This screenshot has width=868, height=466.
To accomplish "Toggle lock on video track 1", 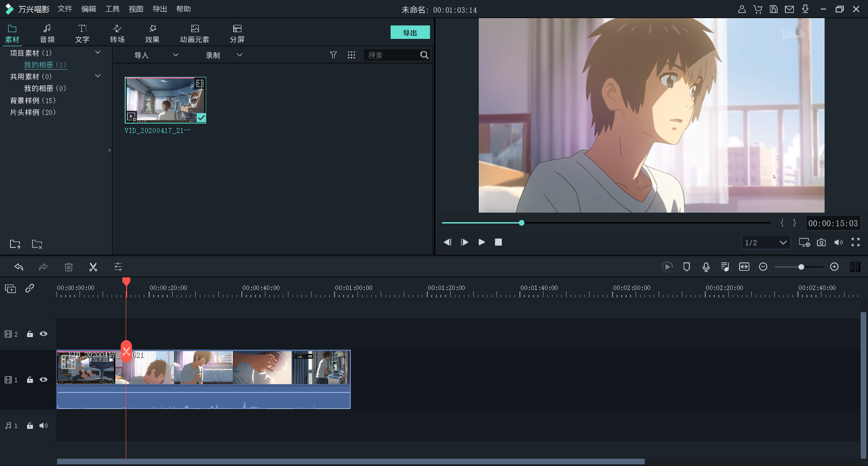I will point(30,380).
